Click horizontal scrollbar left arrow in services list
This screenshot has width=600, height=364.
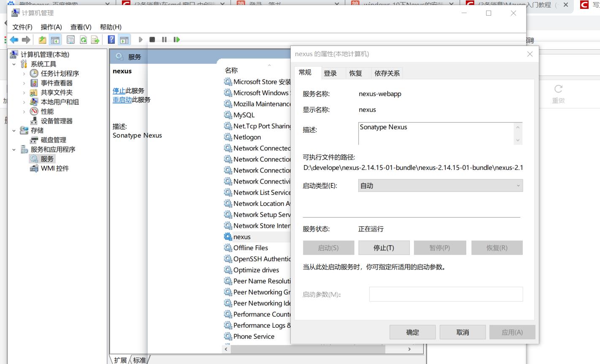(226, 349)
